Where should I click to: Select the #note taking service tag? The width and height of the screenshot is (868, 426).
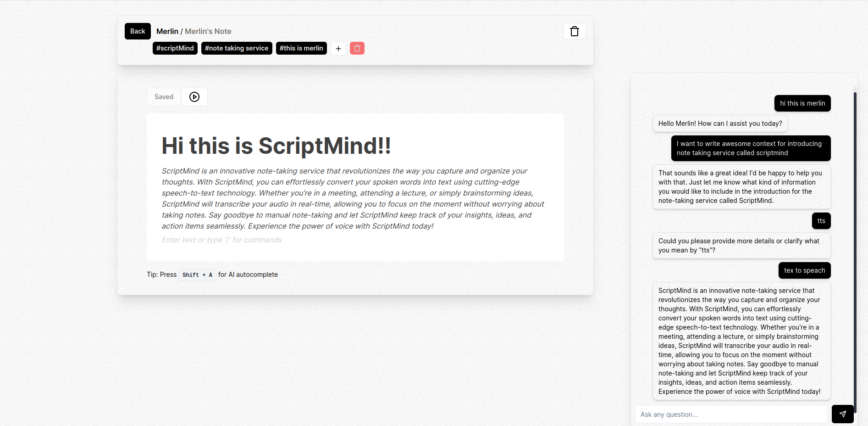pos(237,48)
